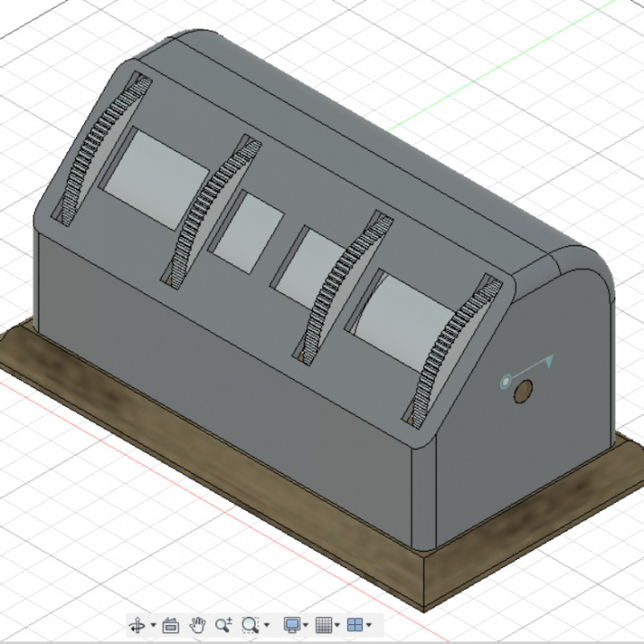
Task: Select the circular hole on the end face
Action: coord(525,391)
